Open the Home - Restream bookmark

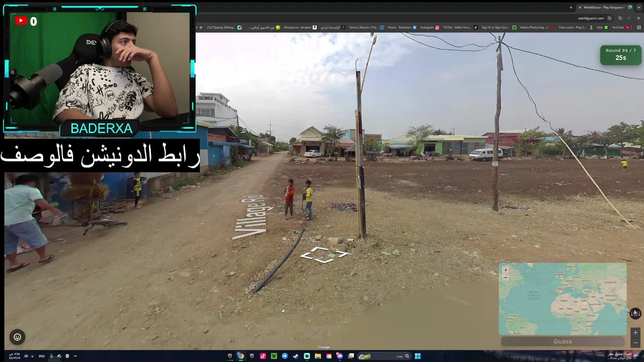(x=402, y=28)
